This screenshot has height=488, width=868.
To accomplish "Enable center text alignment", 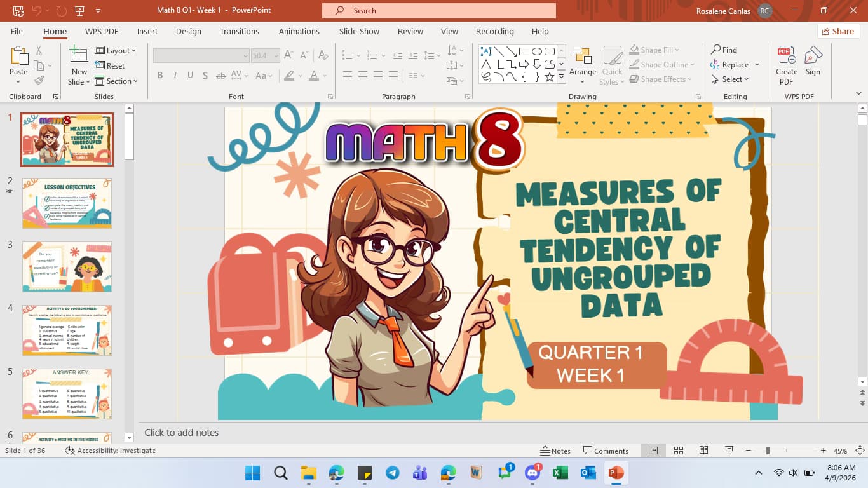I will [x=362, y=76].
